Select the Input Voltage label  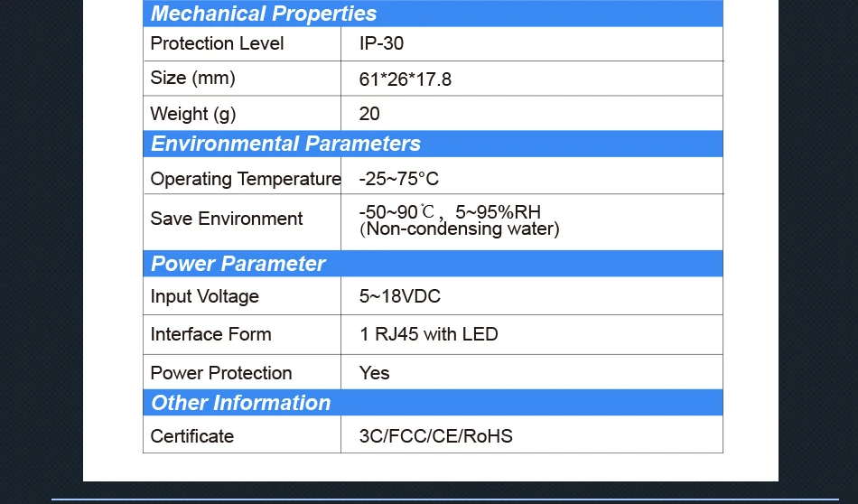tap(205, 296)
